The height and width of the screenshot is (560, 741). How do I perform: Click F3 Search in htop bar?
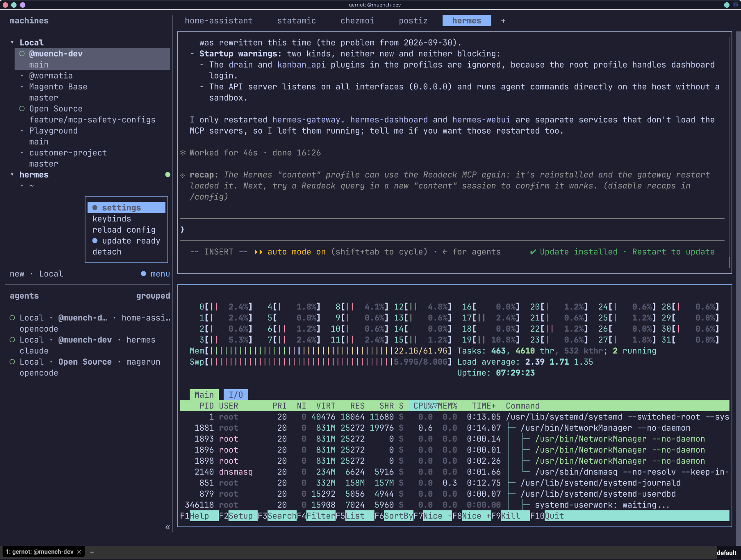coord(277,516)
